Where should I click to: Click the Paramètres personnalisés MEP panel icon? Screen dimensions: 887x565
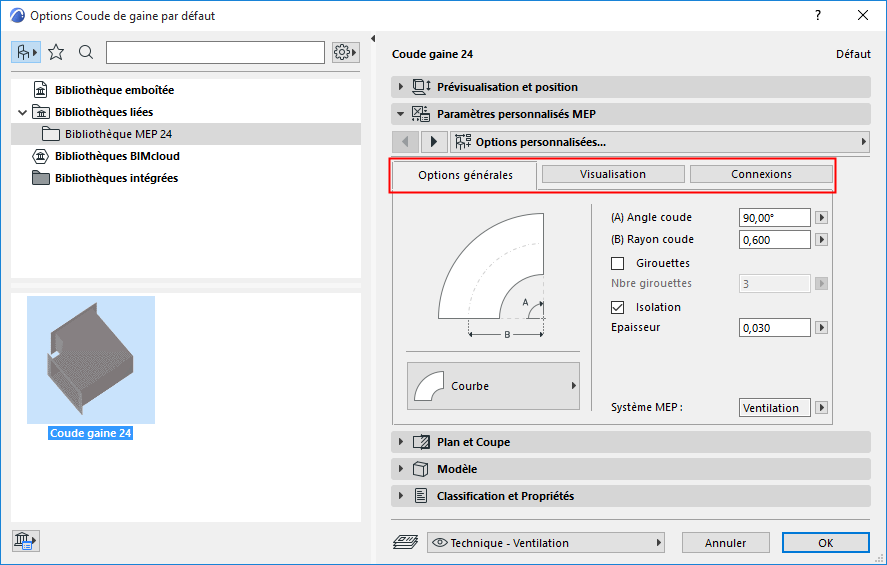[x=421, y=114]
